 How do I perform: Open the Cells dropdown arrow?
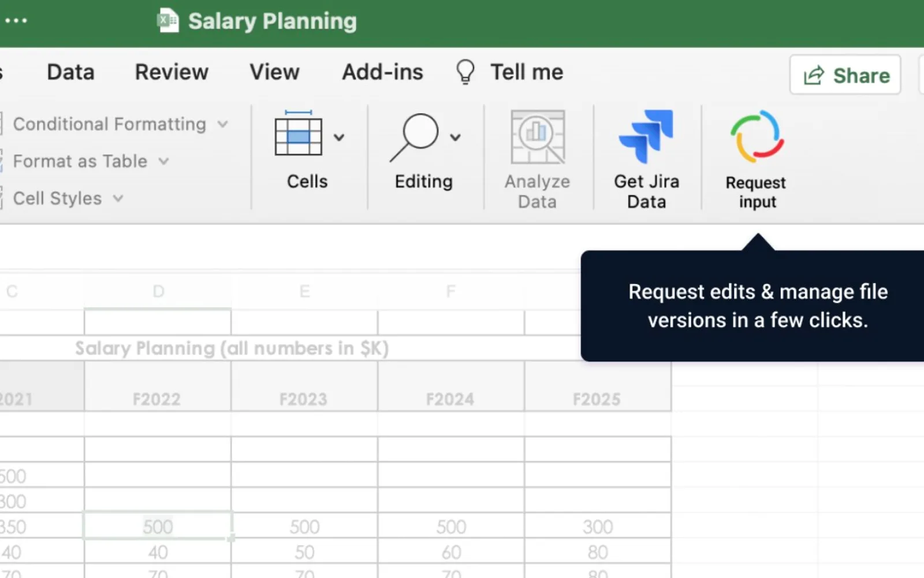click(x=339, y=137)
